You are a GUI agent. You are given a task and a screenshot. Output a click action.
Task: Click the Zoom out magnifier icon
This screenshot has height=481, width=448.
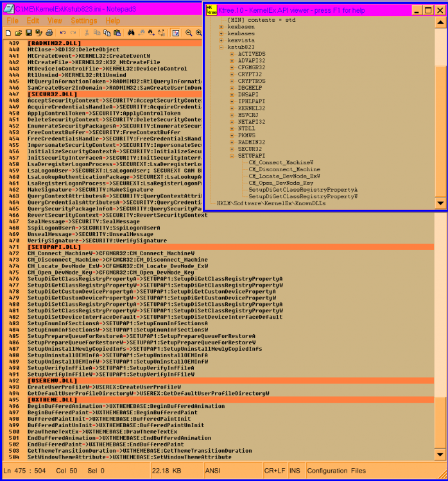pyautogui.click(x=190, y=33)
